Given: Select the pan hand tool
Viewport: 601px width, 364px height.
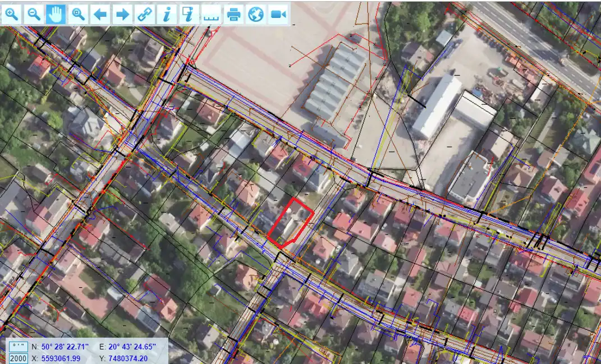Looking at the screenshot, I should coord(56,14).
